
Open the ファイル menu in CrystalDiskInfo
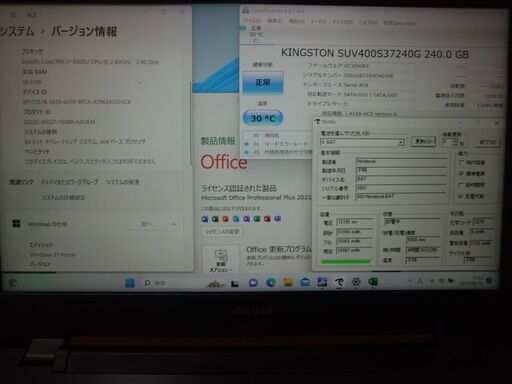pos(252,21)
